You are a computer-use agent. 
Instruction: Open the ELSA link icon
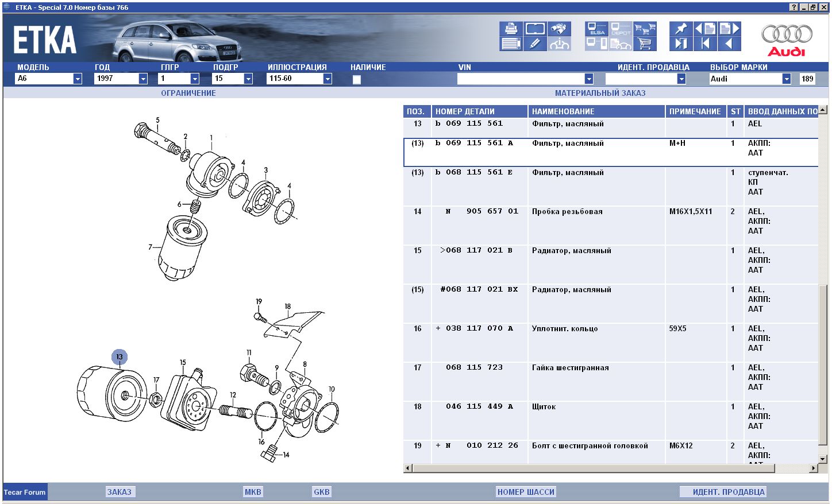(596, 29)
